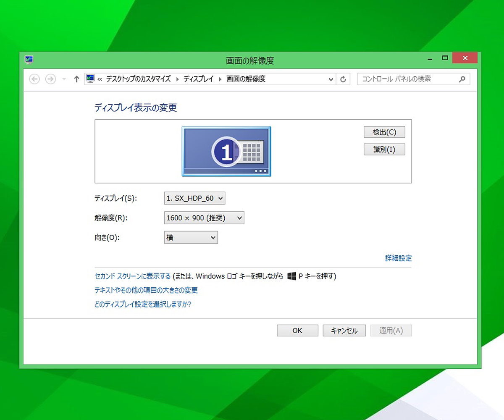
Task: Click the ディスプレイ(S): label
Action: (116, 198)
